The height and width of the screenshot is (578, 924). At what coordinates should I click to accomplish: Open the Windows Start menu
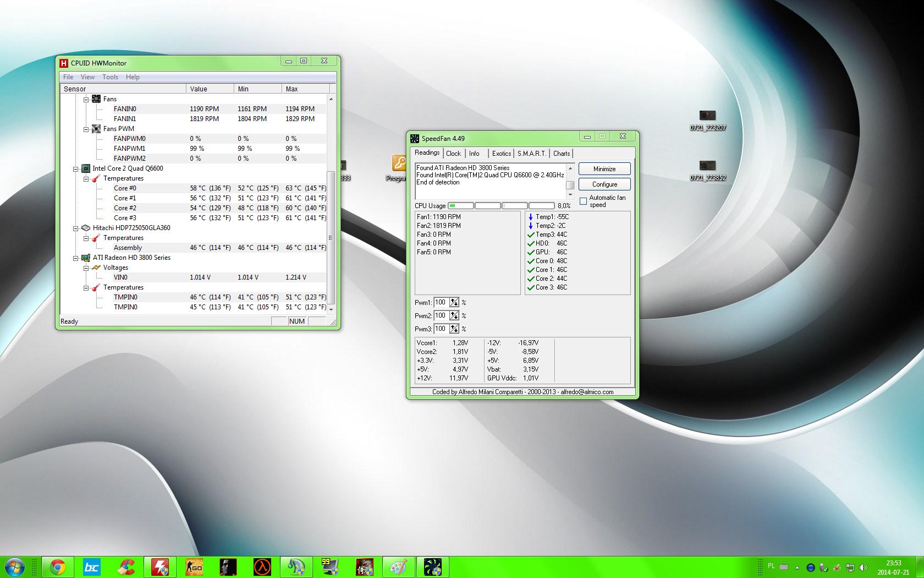[x=15, y=567]
